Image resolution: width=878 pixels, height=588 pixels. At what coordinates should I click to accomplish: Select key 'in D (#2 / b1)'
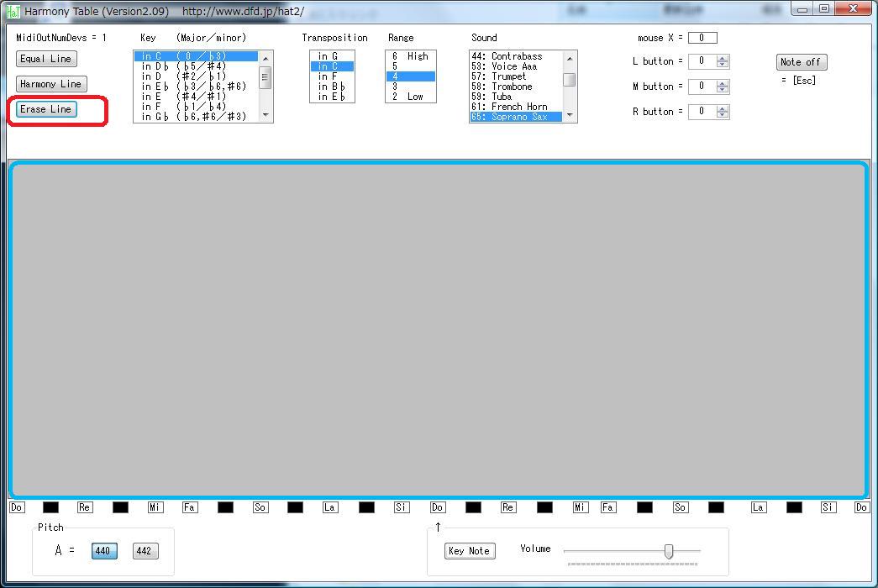[x=196, y=76]
